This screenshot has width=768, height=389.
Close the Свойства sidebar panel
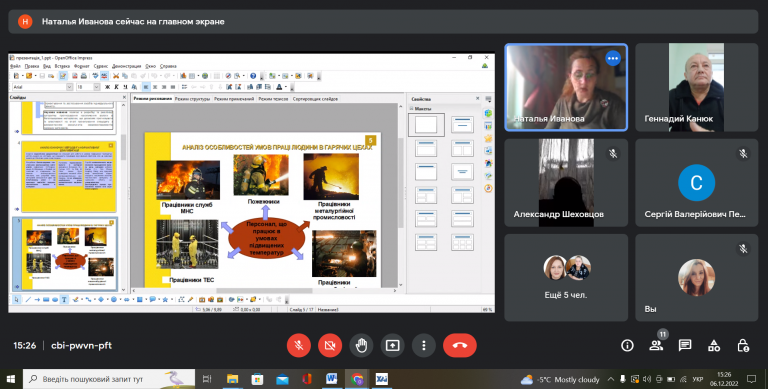(478, 98)
